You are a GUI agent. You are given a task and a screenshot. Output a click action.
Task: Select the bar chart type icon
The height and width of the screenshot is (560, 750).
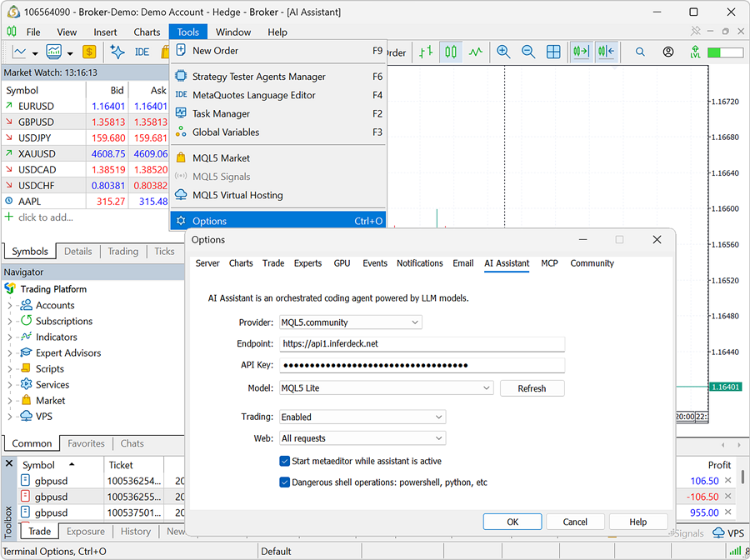(426, 52)
